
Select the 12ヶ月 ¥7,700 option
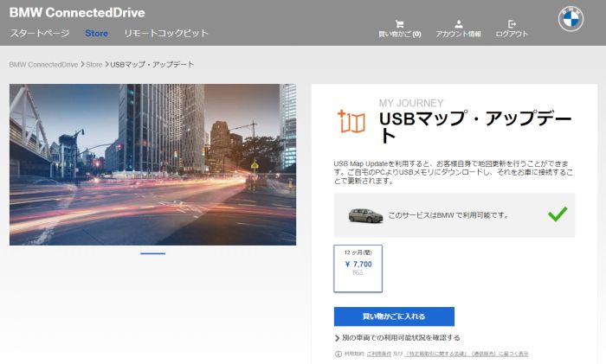coord(358,268)
